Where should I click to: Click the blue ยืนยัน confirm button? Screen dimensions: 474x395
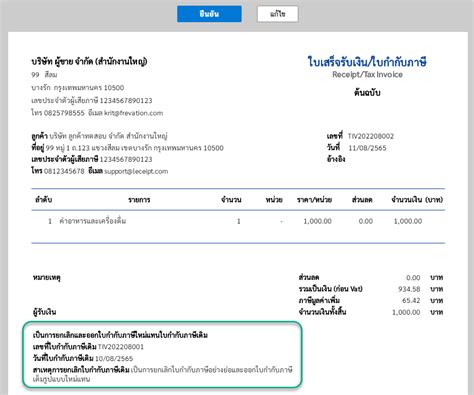pos(209,14)
